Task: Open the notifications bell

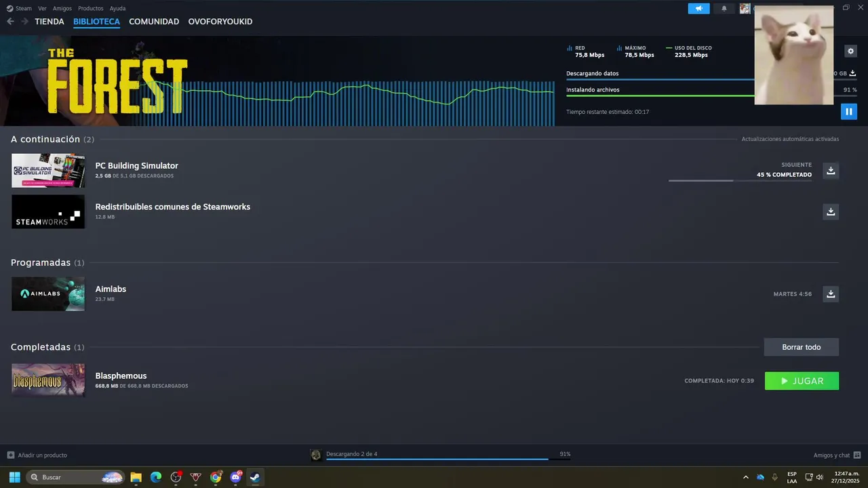Action: point(724,8)
